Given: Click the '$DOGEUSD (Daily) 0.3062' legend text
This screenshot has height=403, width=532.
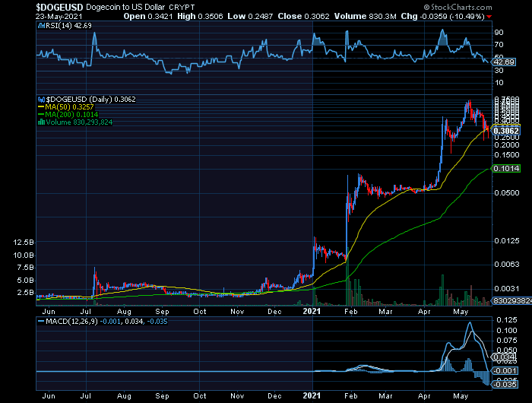Looking at the screenshot, I should 91,100.
